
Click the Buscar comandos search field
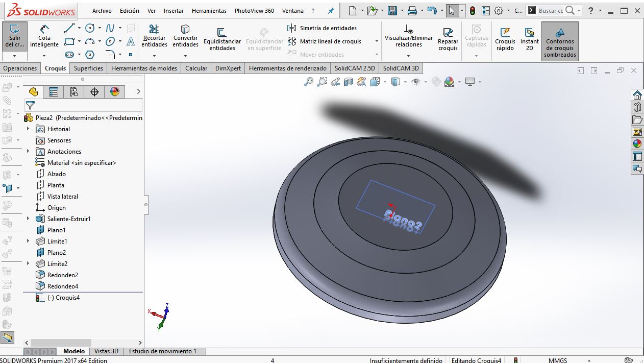[x=551, y=11]
